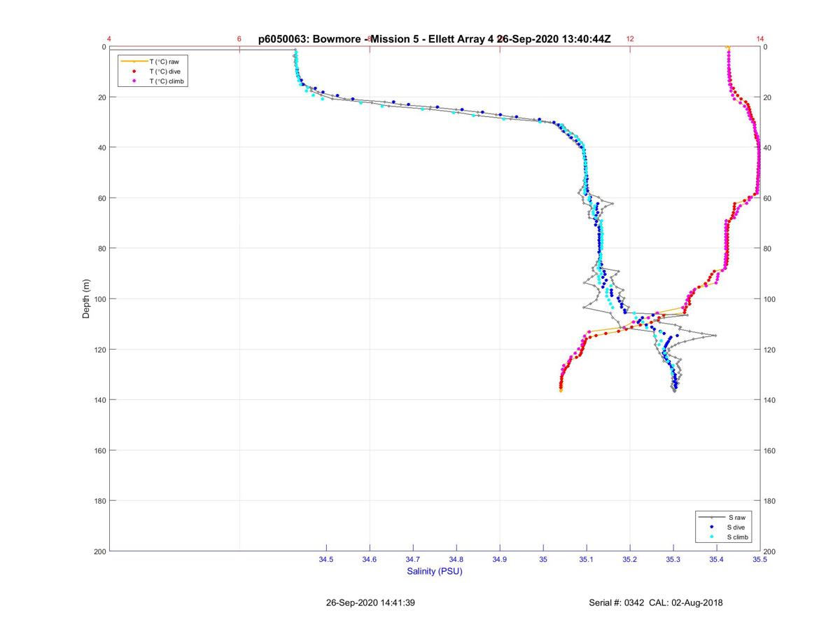Click depth tick 140 on the right axis

click(770, 400)
